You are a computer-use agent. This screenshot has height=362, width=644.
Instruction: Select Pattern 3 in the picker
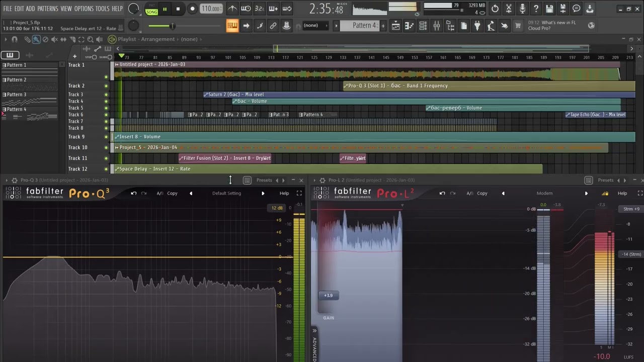pyautogui.click(x=29, y=95)
